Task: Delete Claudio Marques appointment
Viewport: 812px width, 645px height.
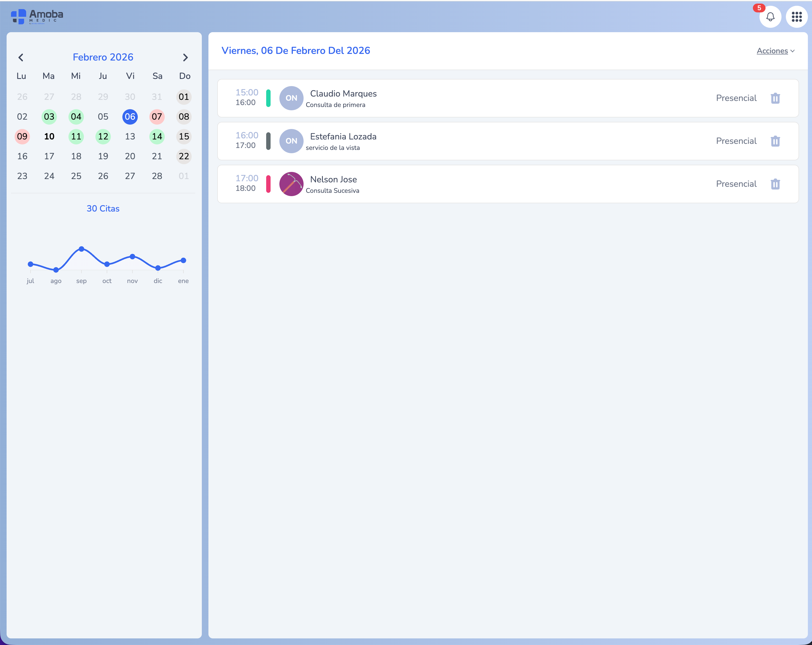Action: click(775, 98)
